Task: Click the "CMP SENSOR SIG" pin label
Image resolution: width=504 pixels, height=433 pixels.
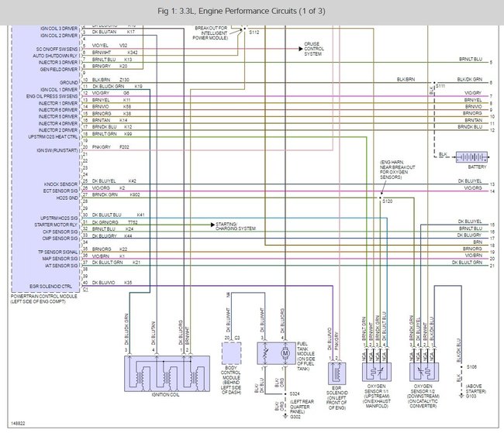Action: pyautogui.click(x=60, y=239)
